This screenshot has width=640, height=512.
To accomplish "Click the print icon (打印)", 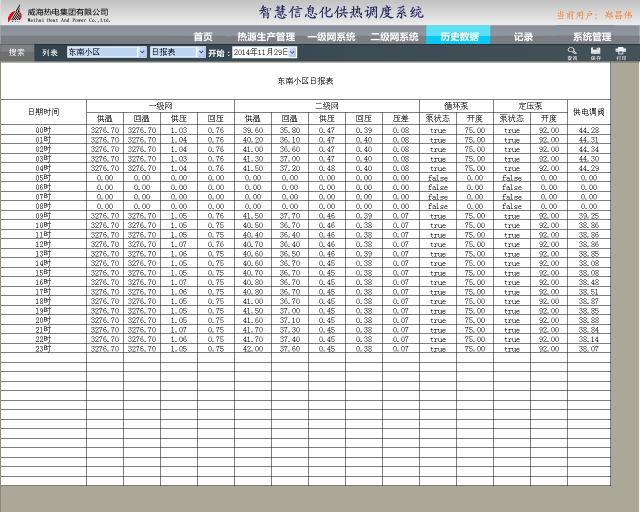I will 620,53.
